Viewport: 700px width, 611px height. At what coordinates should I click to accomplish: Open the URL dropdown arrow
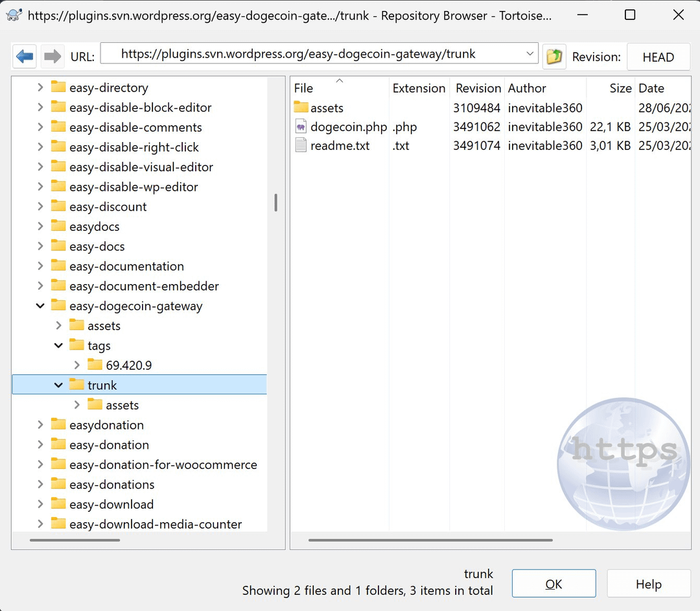[530, 54]
